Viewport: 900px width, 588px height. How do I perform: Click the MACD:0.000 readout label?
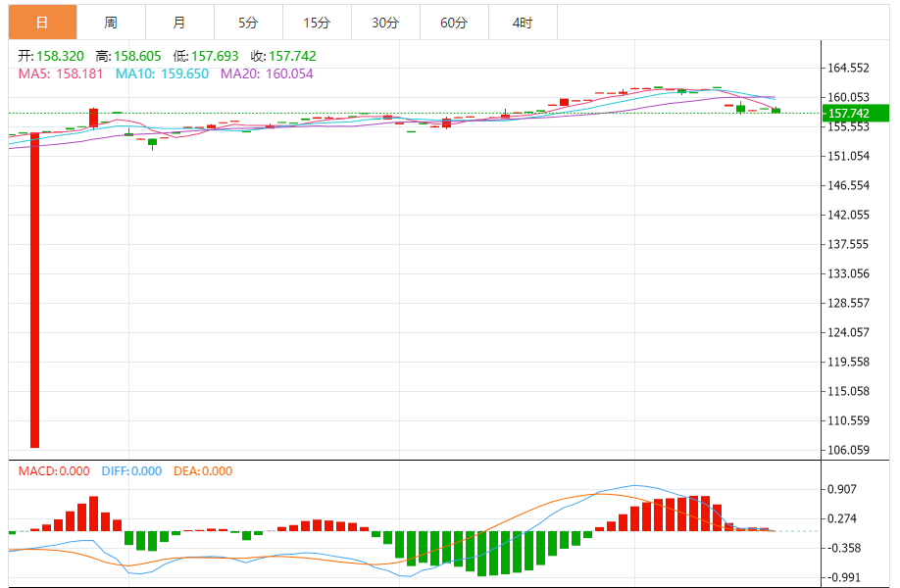tap(54, 471)
